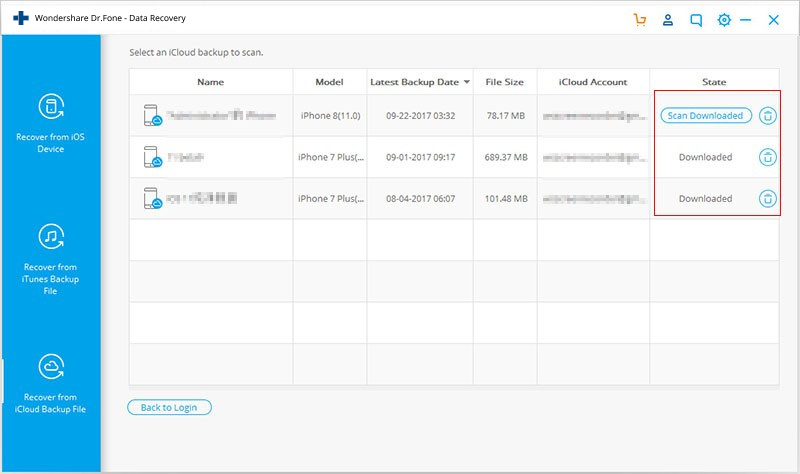Delete the 101.48 MB backup
The width and height of the screenshot is (800, 474).
point(767,198)
